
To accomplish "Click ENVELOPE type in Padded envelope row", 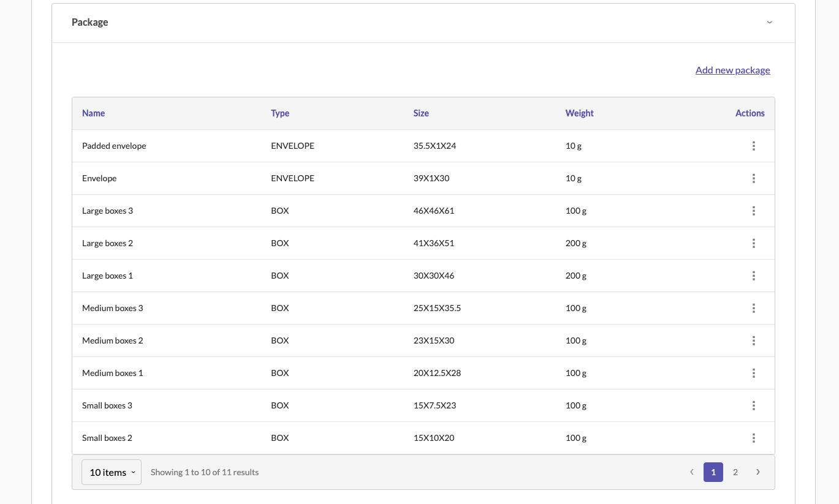I will 292,146.
